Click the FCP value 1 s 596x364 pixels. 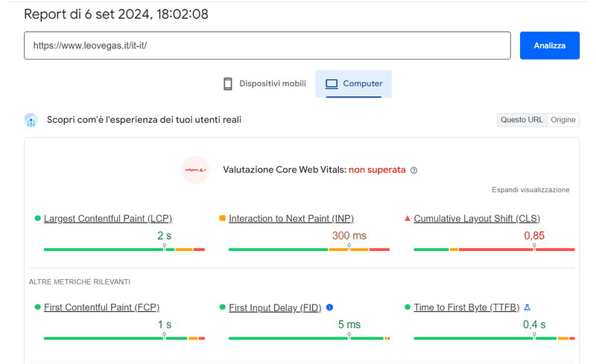click(x=165, y=325)
